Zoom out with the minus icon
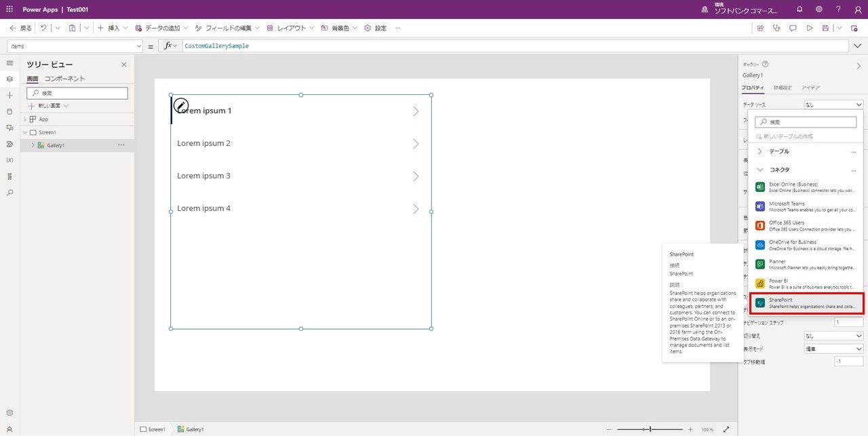 pyautogui.click(x=609, y=429)
